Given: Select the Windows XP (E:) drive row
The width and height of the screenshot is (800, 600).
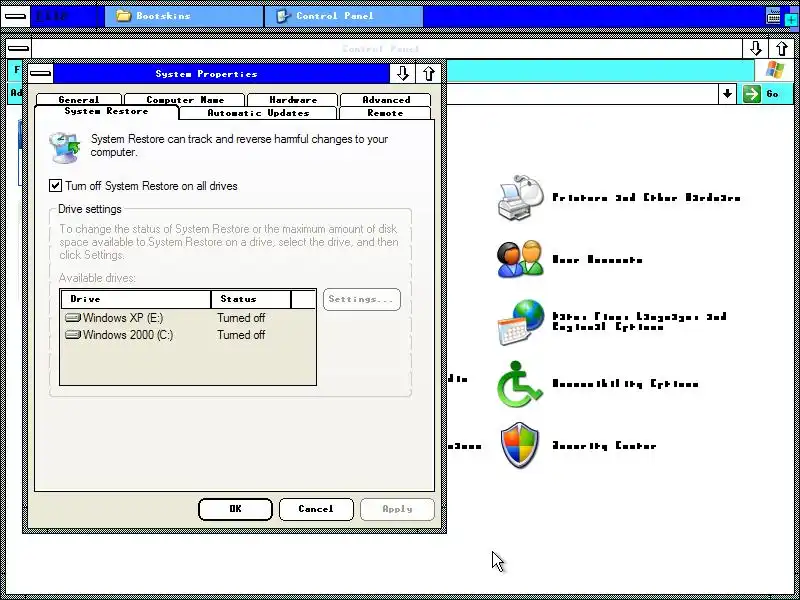Looking at the screenshot, I should pyautogui.click(x=188, y=318).
